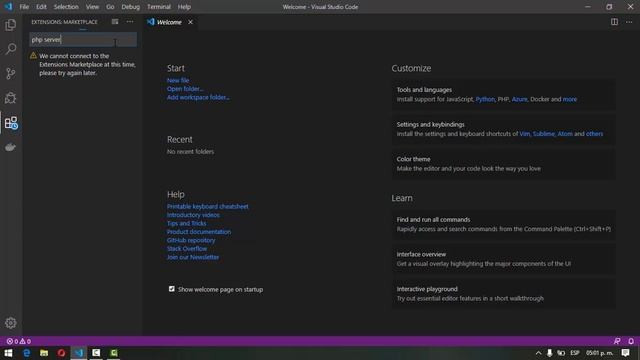Click the Python language link
The image size is (640, 360).
[x=485, y=99]
